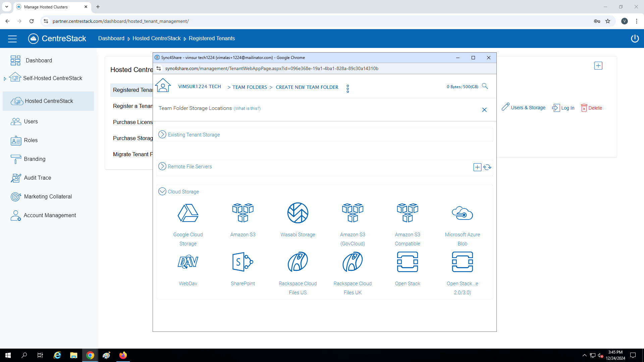Viewport: 644px width, 362px height.
Task: Click the CentreStack logo
Action: click(57, 39)
